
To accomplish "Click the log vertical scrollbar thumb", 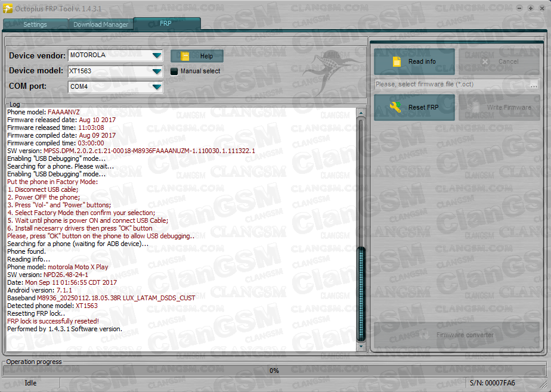I will click(x=361, y=294).
